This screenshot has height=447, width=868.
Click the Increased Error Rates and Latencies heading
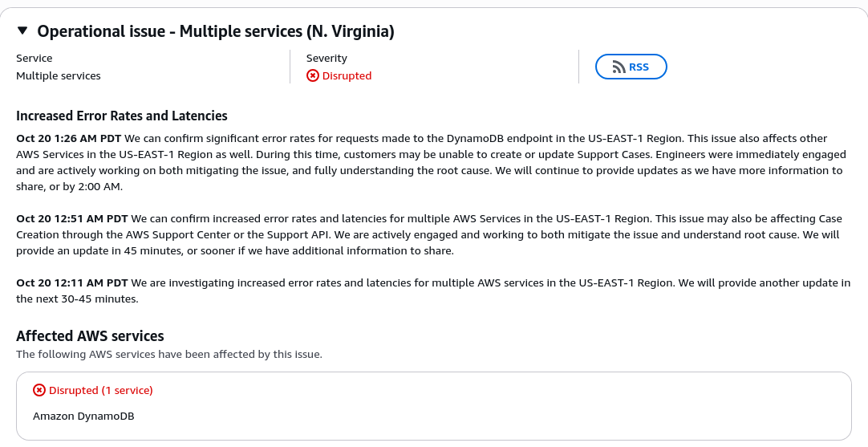click(122, 116)
